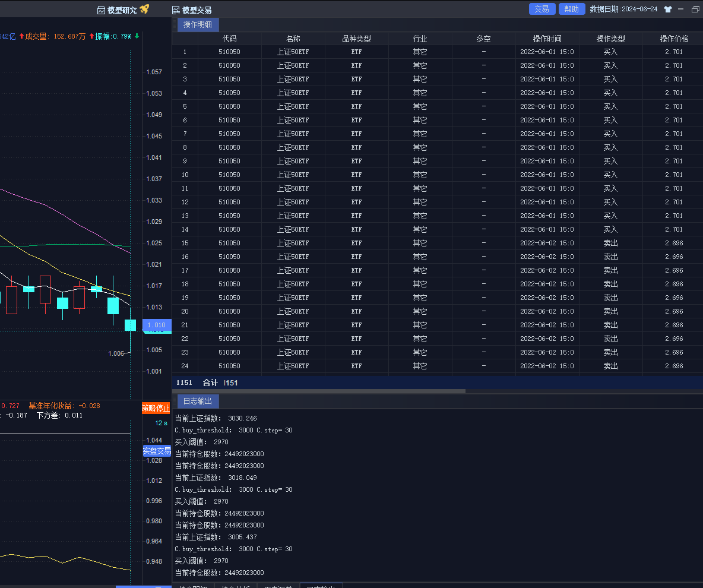The height and width of the screenshot is (588, 703).
Task: Sort by the 行业 column header
Action: click(x=420, y=39)
